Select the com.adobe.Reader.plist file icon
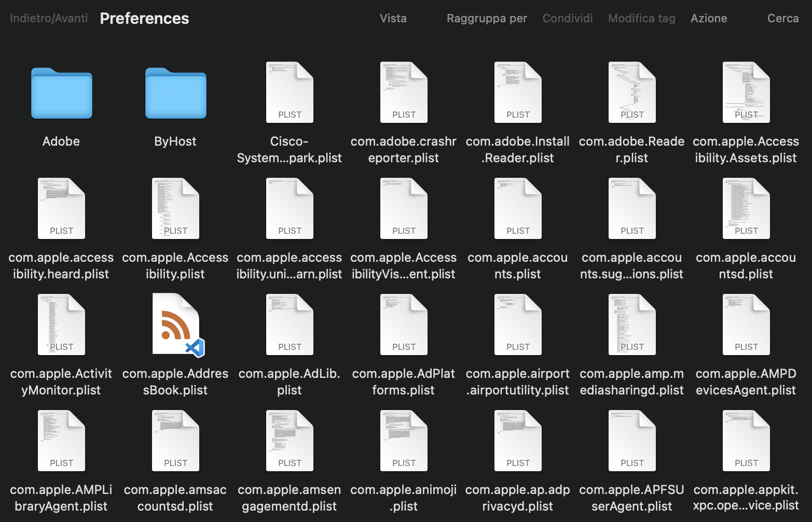This screenshot has width=812, height=522. (632, 92)
